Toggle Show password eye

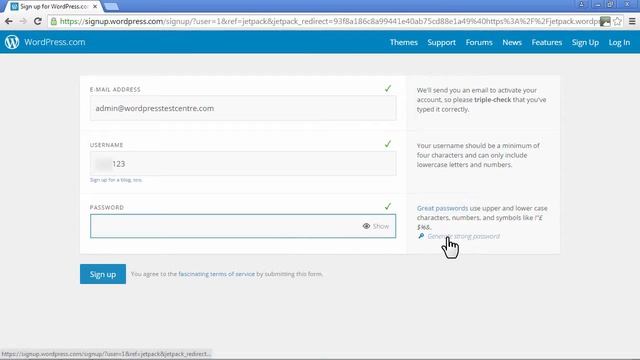(x=376, y=226)
